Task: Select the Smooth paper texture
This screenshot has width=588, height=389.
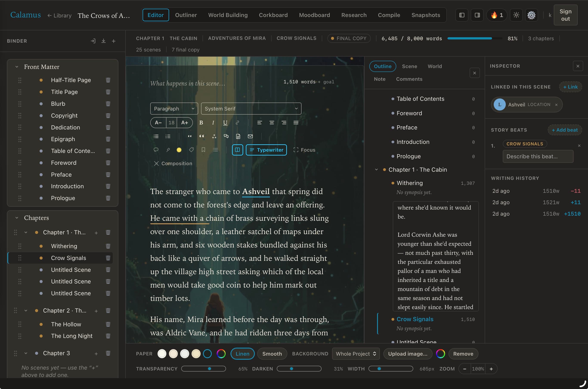Action: point(272,354)
